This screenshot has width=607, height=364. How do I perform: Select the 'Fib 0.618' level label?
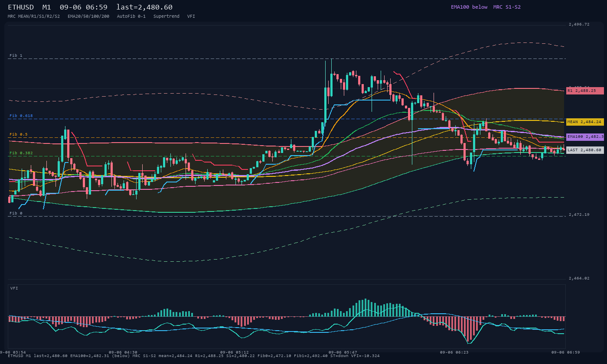[x=21, y=116]
